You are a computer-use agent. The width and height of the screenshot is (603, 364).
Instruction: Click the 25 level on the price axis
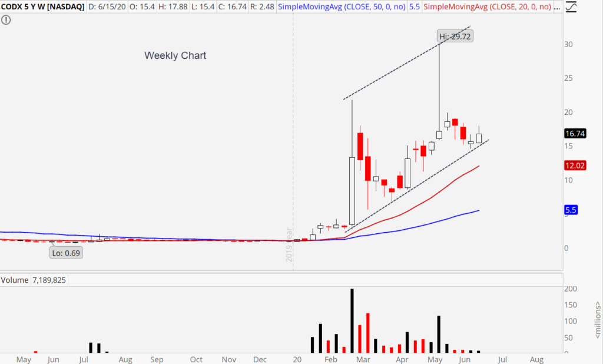tap(568, 78)
